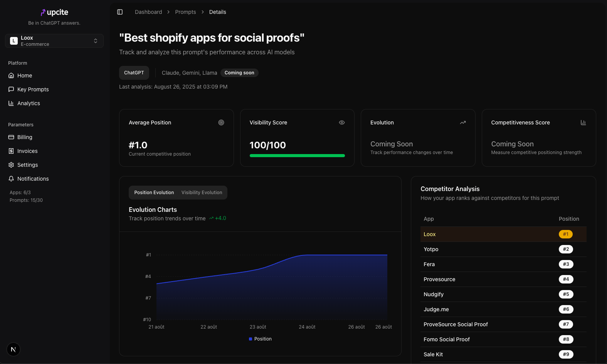Click the Analytics bar chart icon
This screenshot has height=364, width=607.
[x=11, y=103]
